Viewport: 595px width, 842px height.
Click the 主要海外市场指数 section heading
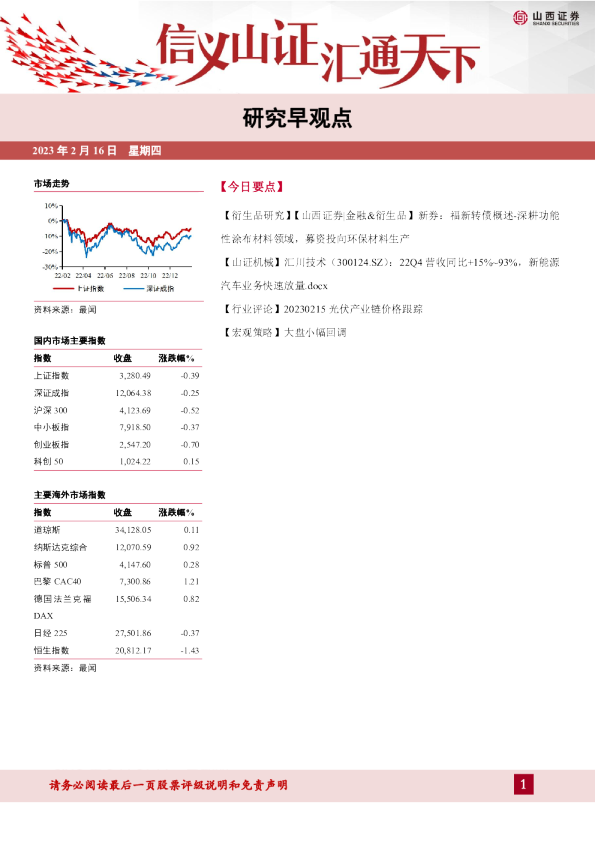click(70, 495)
